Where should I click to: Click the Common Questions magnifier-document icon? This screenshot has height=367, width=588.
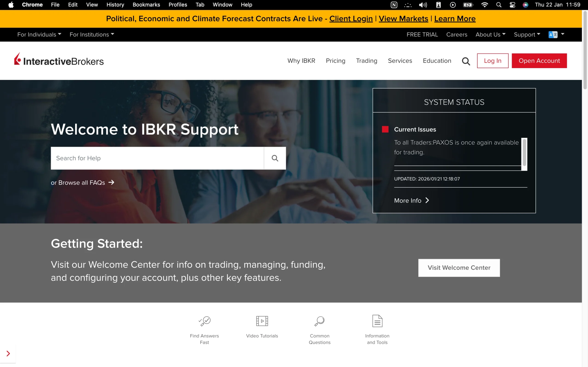click(319, 321)
